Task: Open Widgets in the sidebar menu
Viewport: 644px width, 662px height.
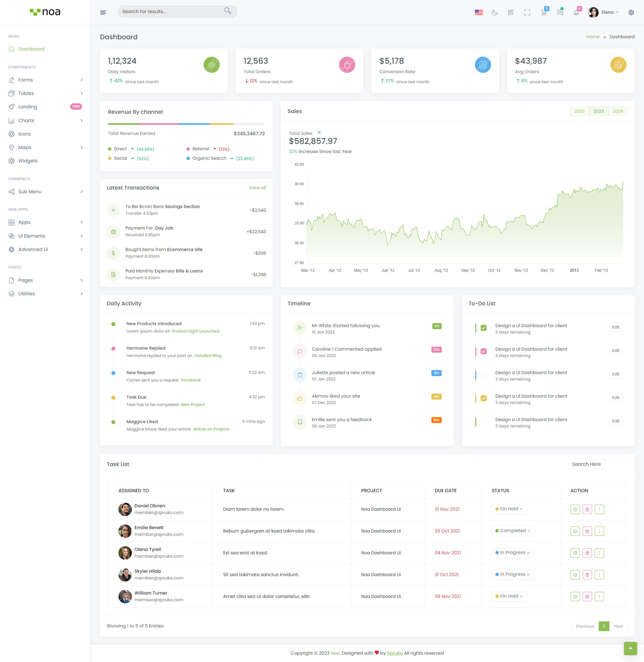Action: pyautogui.click(x=28, y=161)
